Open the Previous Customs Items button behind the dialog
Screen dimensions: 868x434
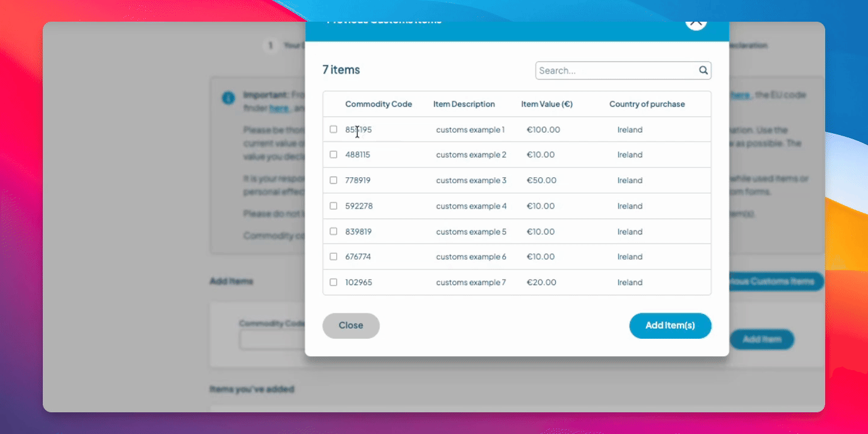[776, 281]
